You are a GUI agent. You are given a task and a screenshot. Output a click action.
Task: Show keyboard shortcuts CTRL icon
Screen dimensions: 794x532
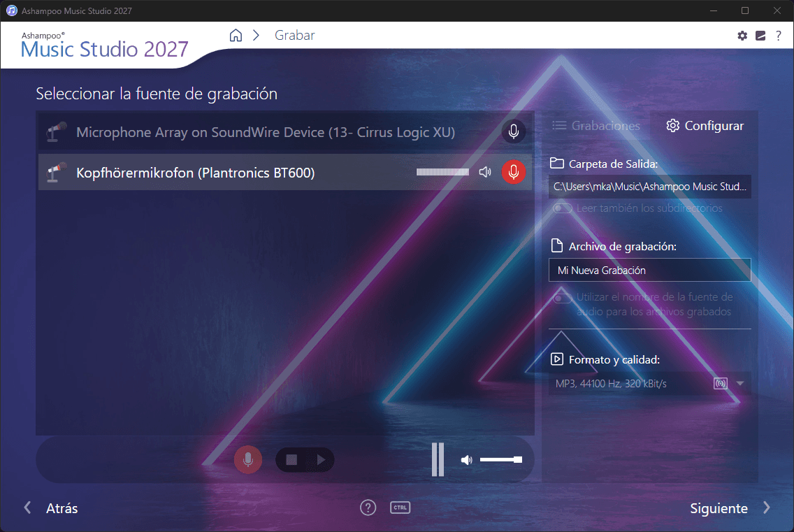pyautogui.click(x=400, y=507)
